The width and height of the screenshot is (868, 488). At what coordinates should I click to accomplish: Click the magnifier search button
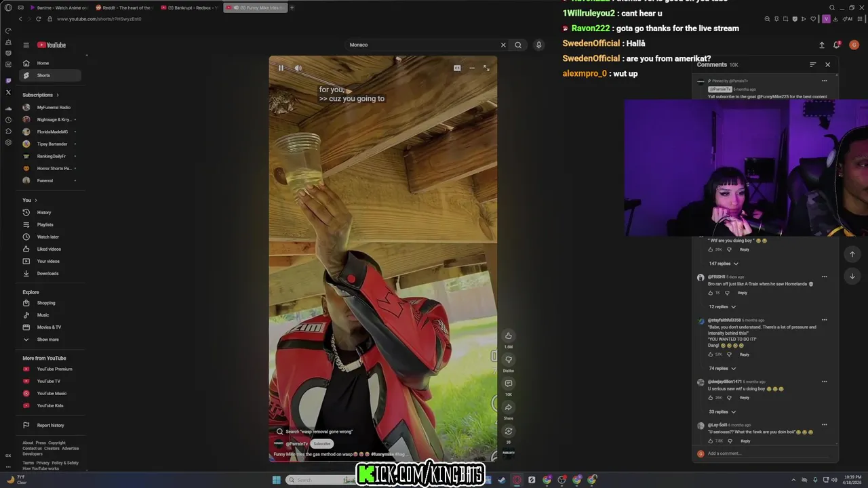tap(518, 45)
